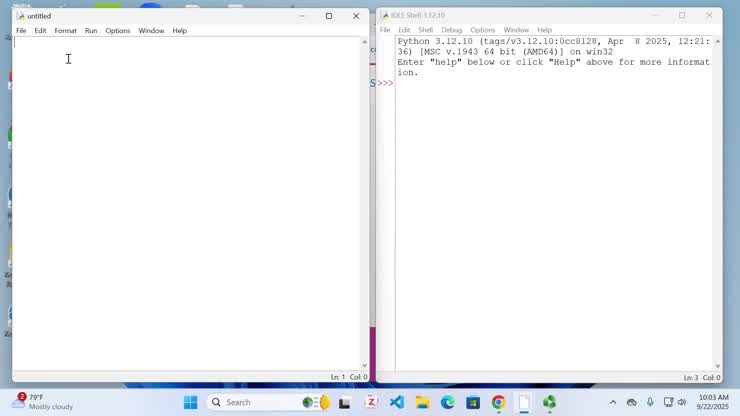
Task: Open the Run menu in untitled editor
Action: (91, 31)
